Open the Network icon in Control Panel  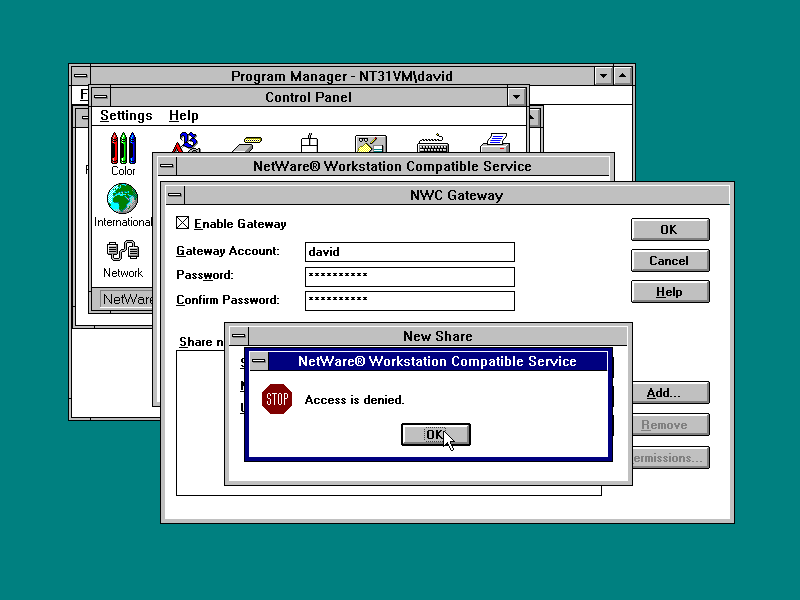click(x=123, y=259)
